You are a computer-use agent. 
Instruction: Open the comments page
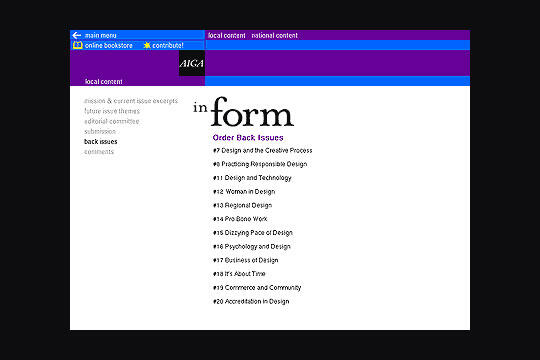99,152
